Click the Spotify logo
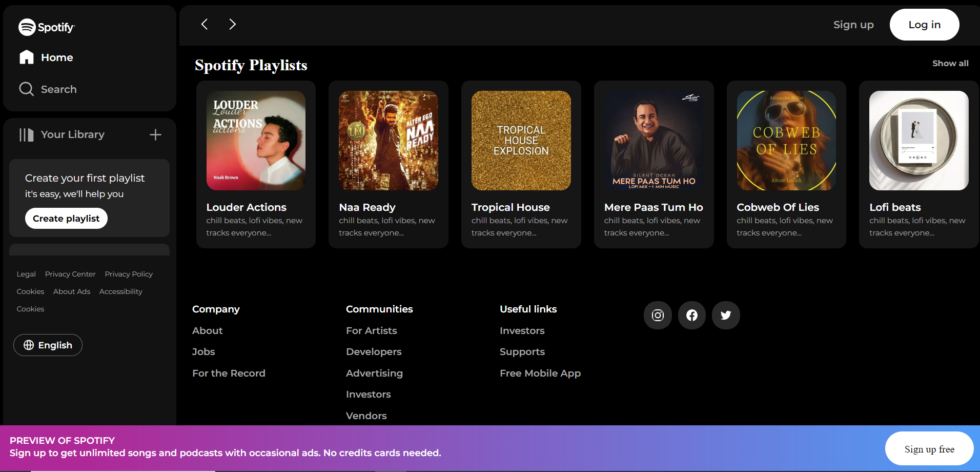 [x=47, y=27]
